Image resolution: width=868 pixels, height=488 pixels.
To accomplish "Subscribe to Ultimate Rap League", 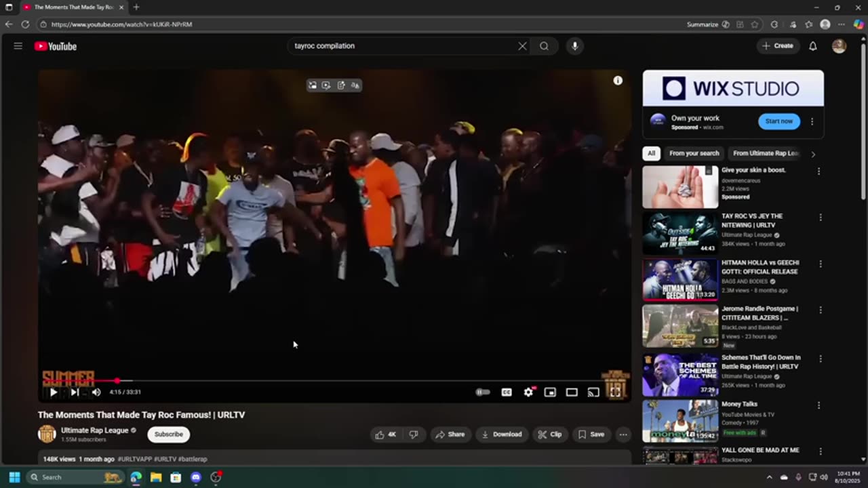I will [x=168, y=434].
